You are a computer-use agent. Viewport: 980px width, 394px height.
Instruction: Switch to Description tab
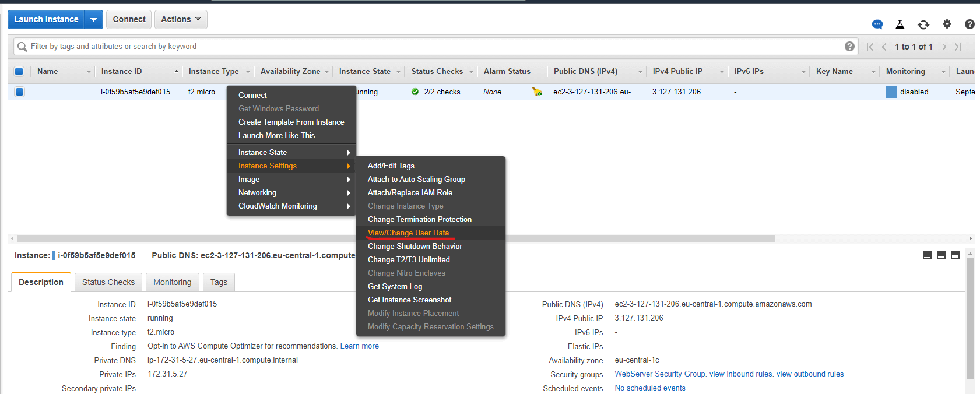click(41, 282)
